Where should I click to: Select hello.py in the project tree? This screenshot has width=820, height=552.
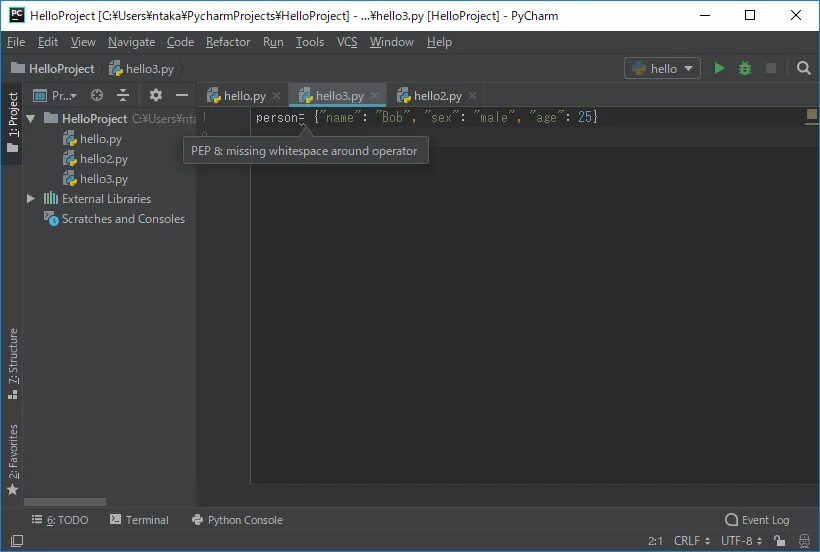pyautogui.click(x=93, y=139)
